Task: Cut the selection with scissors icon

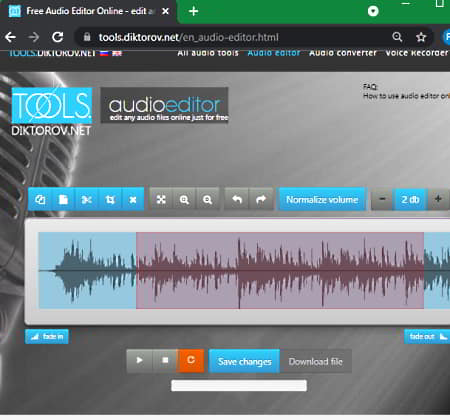Action: (87, 199)
